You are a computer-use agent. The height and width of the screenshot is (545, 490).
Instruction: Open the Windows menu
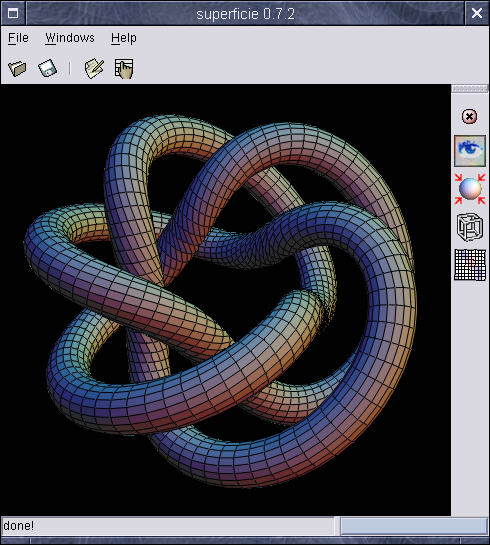coord(70,38)
